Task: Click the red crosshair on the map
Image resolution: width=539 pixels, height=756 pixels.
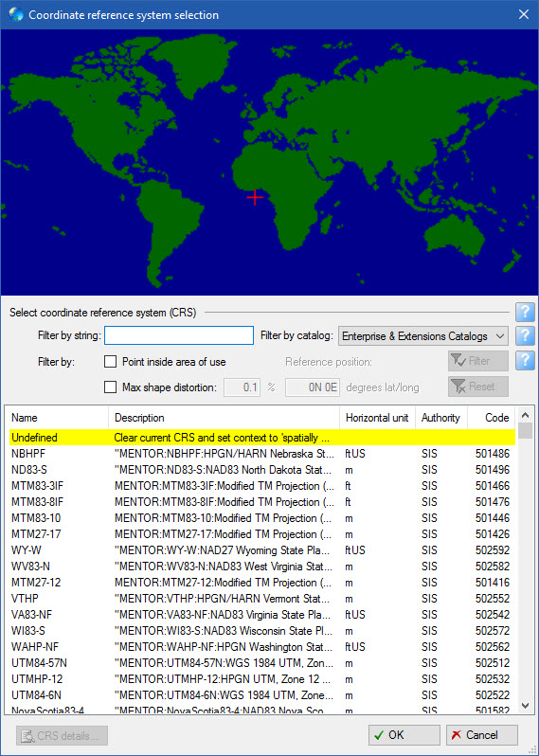Action: coord(255,197)
